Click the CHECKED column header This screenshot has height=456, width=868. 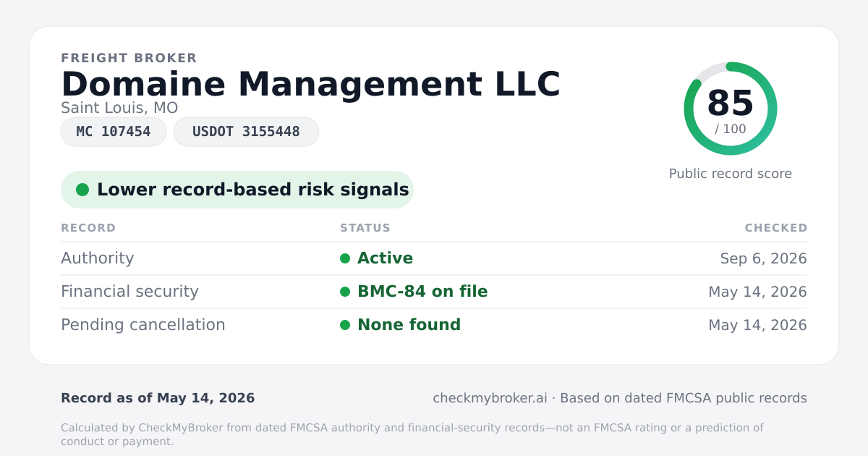[x=776, y=228]
